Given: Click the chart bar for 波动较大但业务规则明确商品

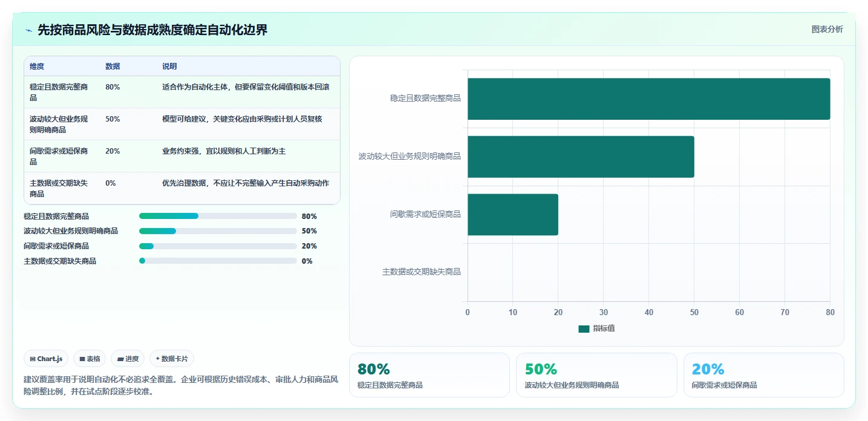Looking at the screenshot, I should [581, 157].
